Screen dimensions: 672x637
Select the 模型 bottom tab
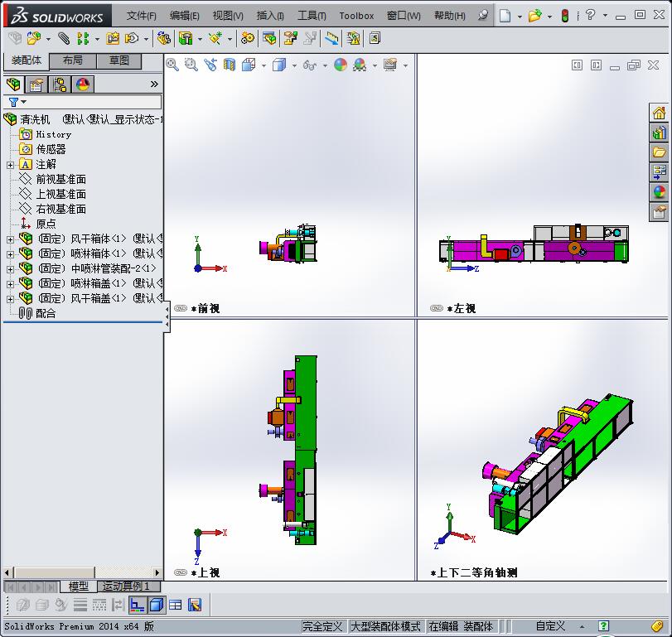coord(79,586)
